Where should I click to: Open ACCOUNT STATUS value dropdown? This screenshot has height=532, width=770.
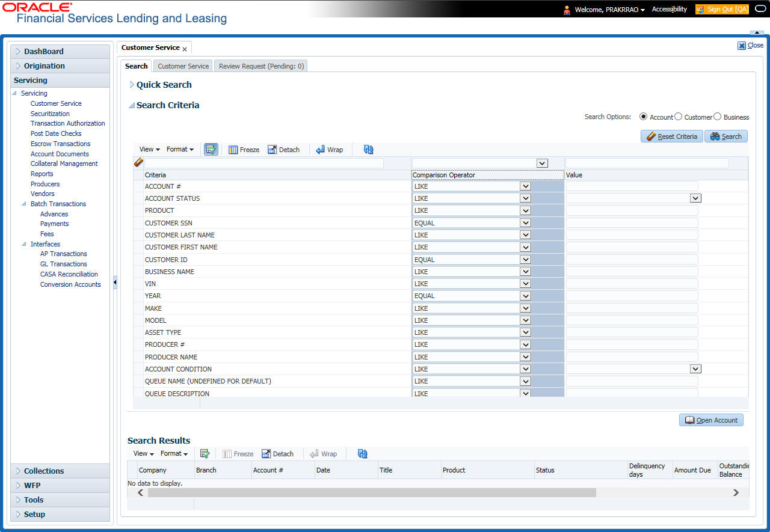click(695, 198)
